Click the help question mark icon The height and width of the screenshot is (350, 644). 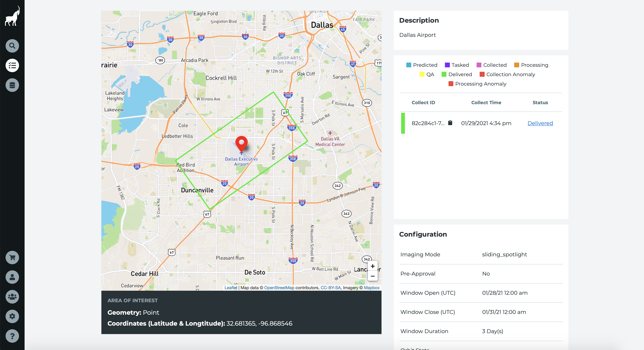pyautogui.click(x=12, y=336)
